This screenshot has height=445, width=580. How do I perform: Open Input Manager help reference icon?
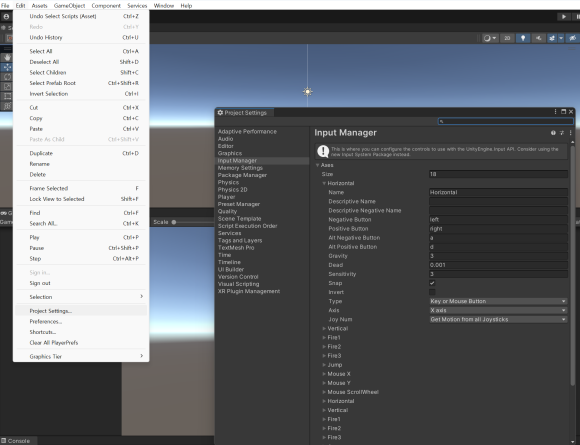[553, 133]
